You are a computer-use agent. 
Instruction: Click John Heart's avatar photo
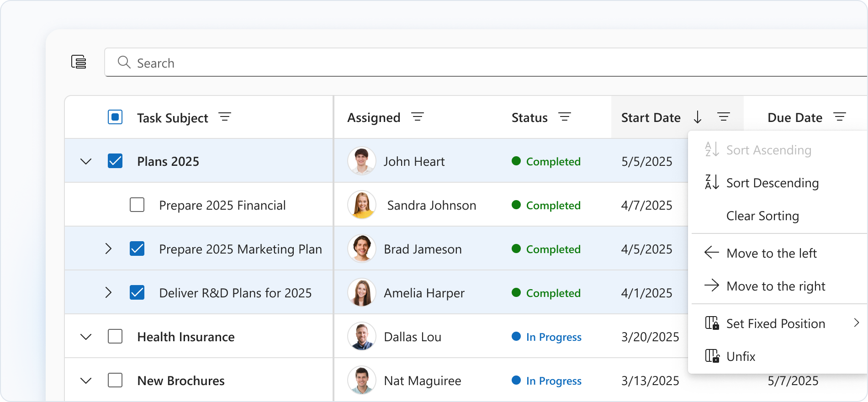[x=361, y=161]
